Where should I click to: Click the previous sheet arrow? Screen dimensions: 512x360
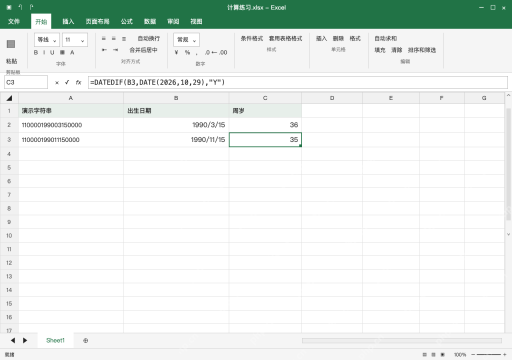tap(13, 340)
